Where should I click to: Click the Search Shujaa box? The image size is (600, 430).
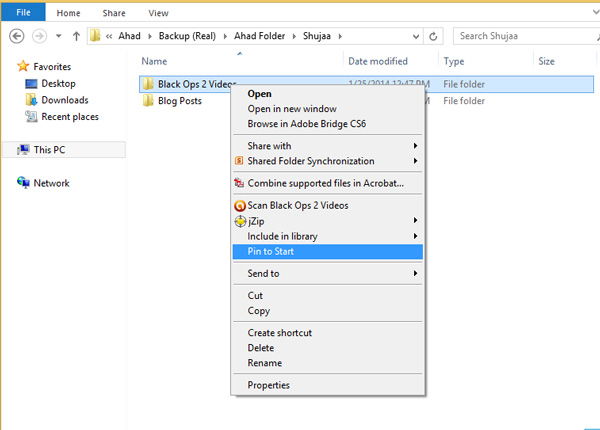(526, 36)
